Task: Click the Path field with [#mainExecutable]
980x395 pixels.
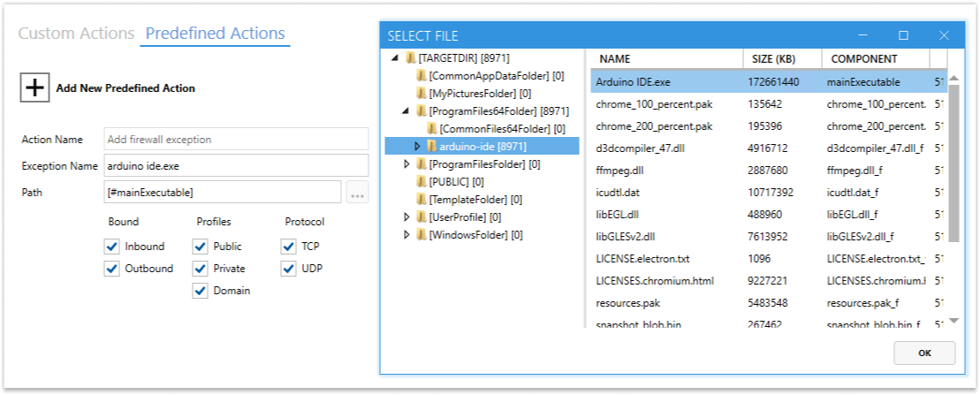Action: click(x=223, y=193)
